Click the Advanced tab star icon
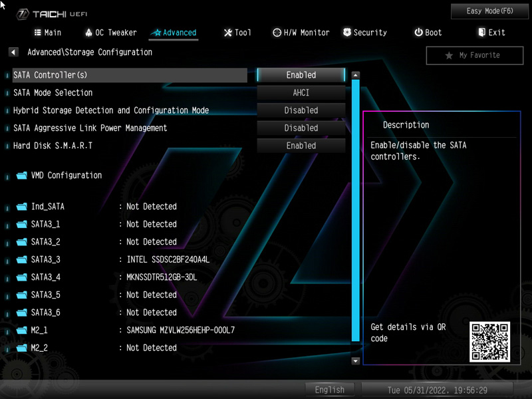 156,33
